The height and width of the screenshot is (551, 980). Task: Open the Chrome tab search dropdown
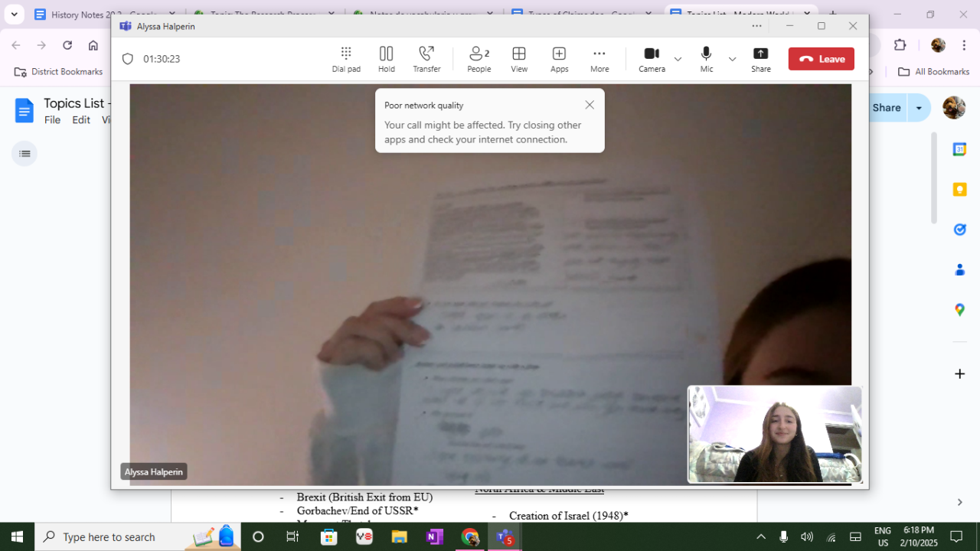(x=14, y=15)
